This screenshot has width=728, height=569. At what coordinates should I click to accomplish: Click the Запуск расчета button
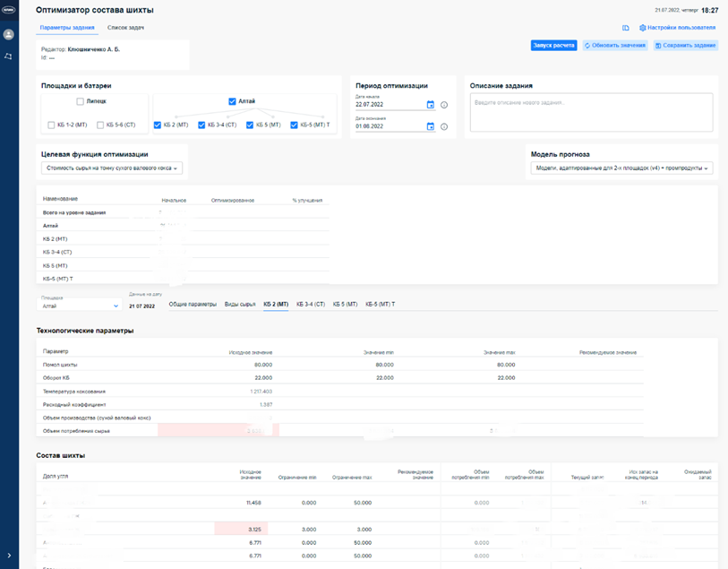554,46
